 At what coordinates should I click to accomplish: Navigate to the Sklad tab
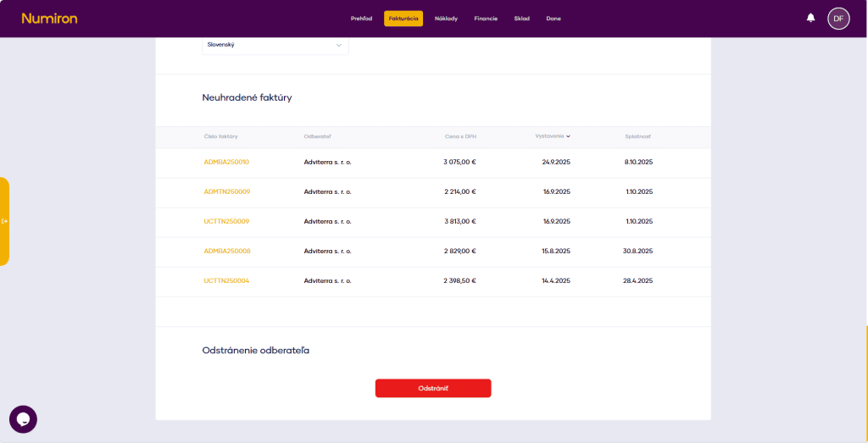[521, 19]
